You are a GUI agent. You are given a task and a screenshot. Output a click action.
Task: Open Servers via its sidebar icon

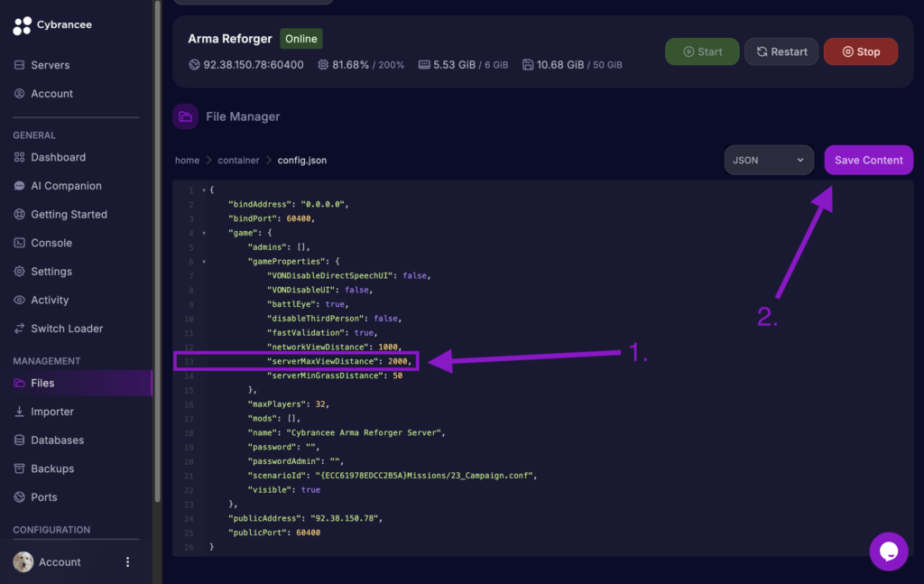click(x=20, y=65)
